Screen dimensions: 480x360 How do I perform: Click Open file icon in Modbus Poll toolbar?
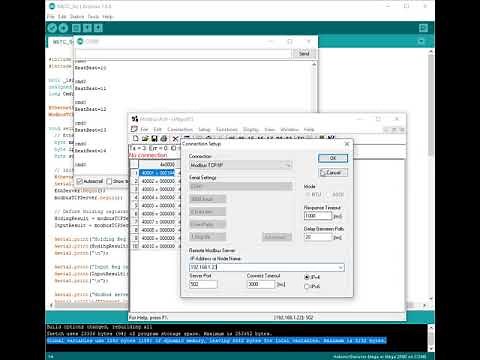point(145,138)
